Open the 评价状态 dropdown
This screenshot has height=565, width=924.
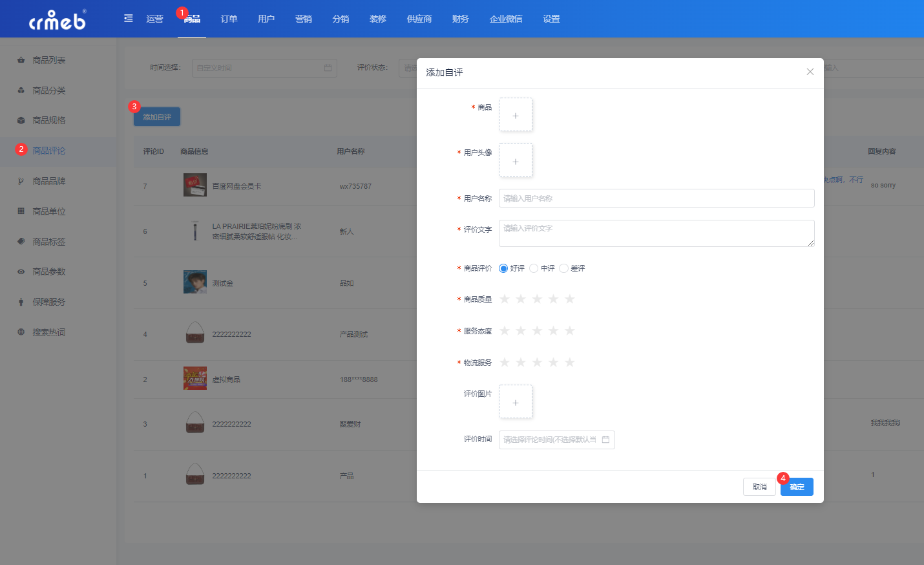point(408,68)
